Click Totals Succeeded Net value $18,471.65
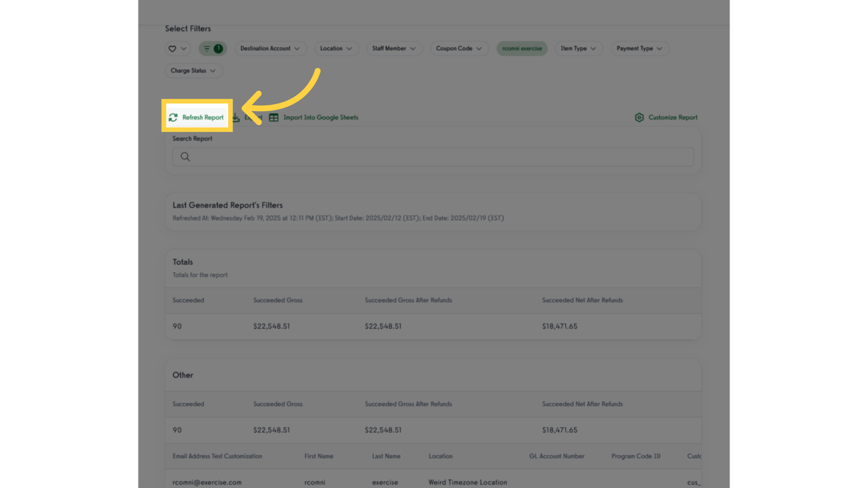The height and width of the screenshot is (488, 868). click(x=560, y=326)
